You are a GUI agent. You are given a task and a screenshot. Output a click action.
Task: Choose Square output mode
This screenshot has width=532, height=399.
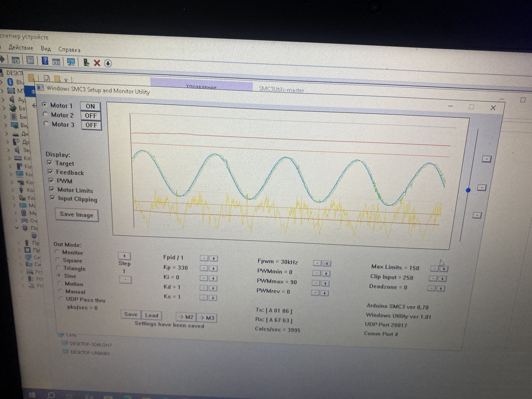[58, 260]
